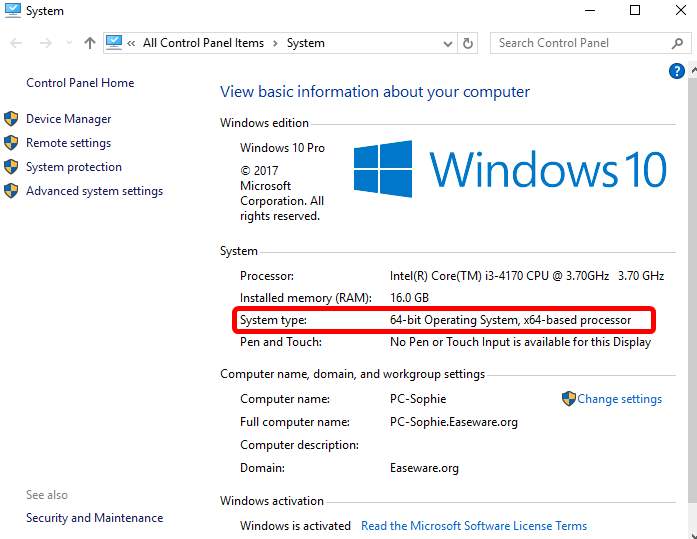This screenshot has height=539, width=697.
Task: Close the System window
Action: click(x=681, y=10)
